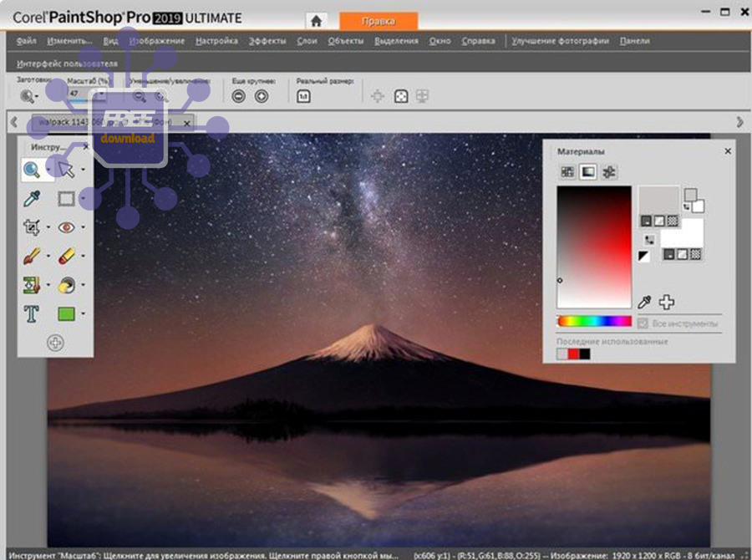Select the Zoom magnifier tool

[33, 171]
